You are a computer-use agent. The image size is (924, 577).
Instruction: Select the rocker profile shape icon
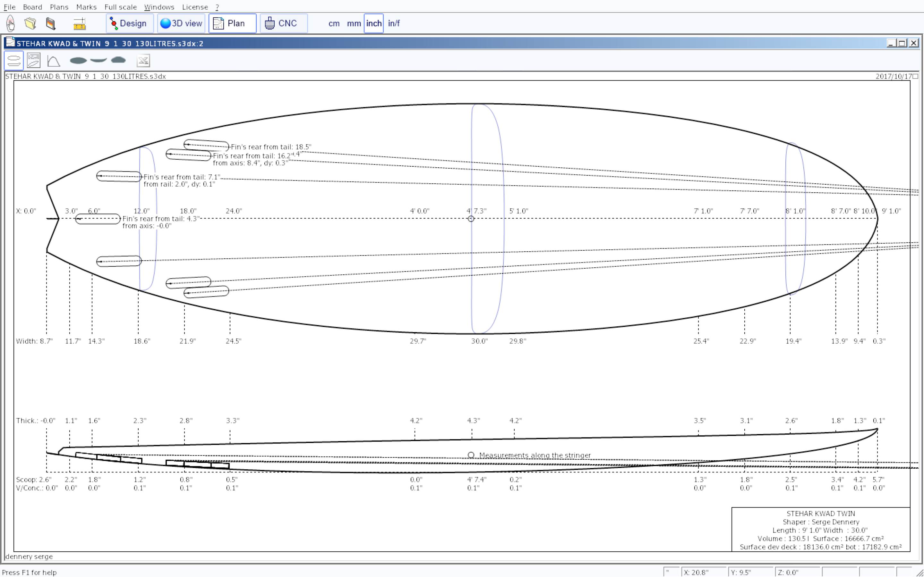point(98,60)
